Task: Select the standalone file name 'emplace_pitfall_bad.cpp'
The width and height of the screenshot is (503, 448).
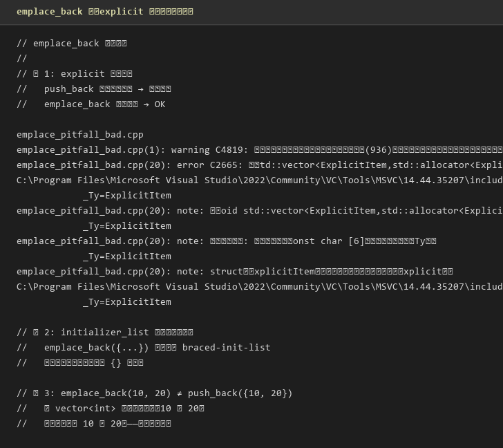Action: pos(80,134)
